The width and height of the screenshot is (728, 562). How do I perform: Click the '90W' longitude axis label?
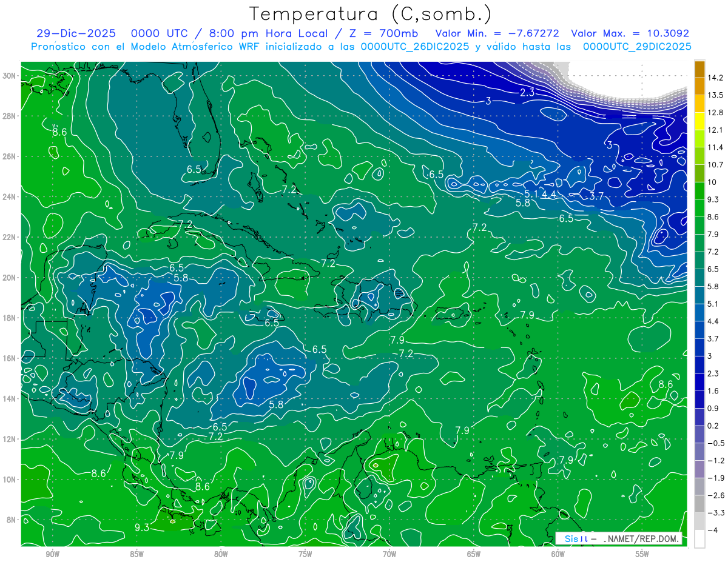(52, 554)
